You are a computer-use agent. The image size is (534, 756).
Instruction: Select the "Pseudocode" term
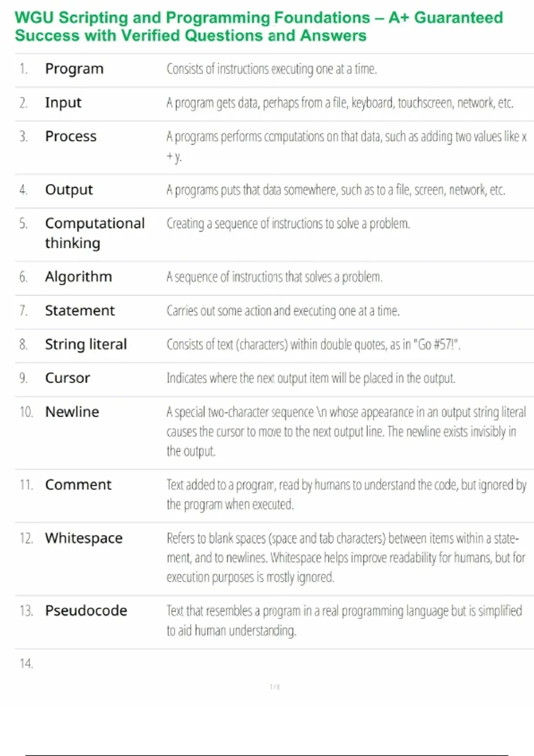[86, 611]
